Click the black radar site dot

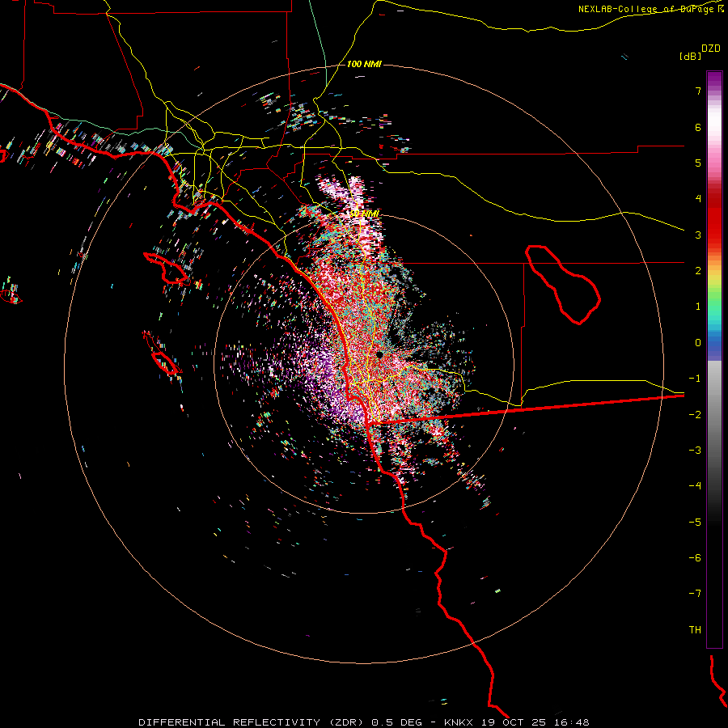coord(379,355)
